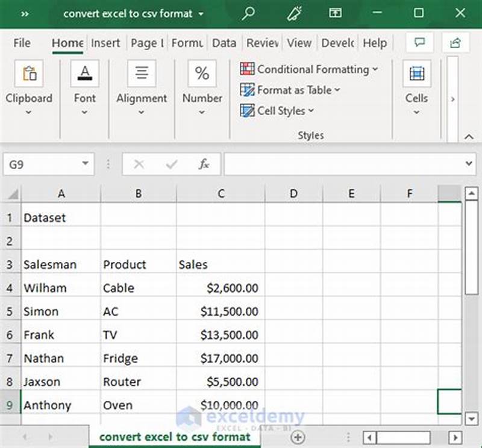Open the Cells group icon
Viewport: 482px width, 448px height.
click(x=416, y=73)
